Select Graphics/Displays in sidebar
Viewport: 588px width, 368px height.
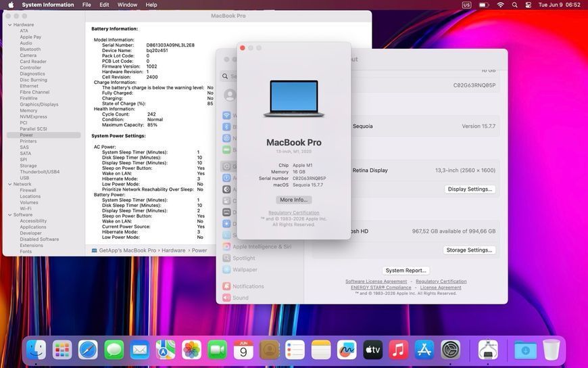pyautogui.click(x=39, y=104)
